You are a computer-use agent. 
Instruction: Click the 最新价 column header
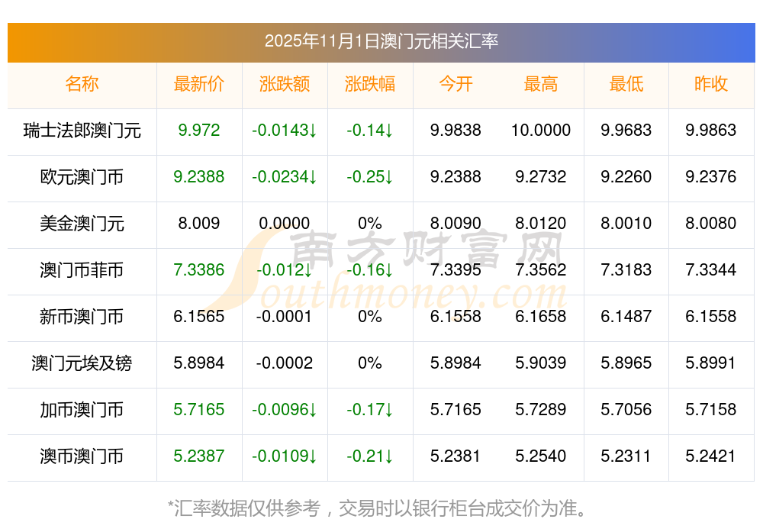[x=198, y=84]
